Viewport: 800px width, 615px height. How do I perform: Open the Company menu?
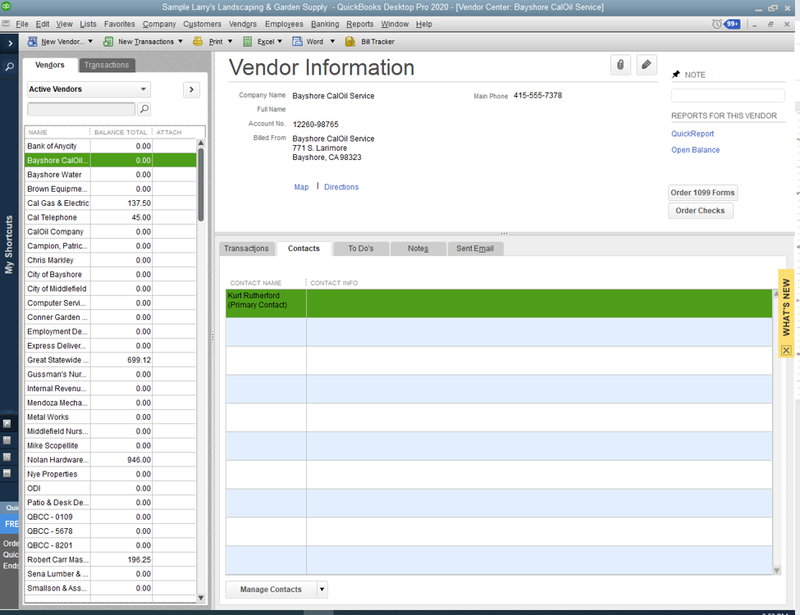159,24
